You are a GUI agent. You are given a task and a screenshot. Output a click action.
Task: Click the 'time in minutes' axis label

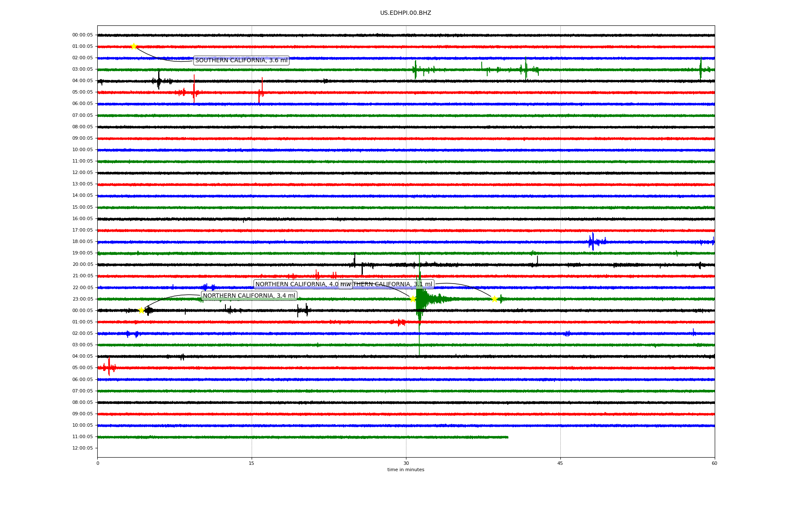click(405, 469)
